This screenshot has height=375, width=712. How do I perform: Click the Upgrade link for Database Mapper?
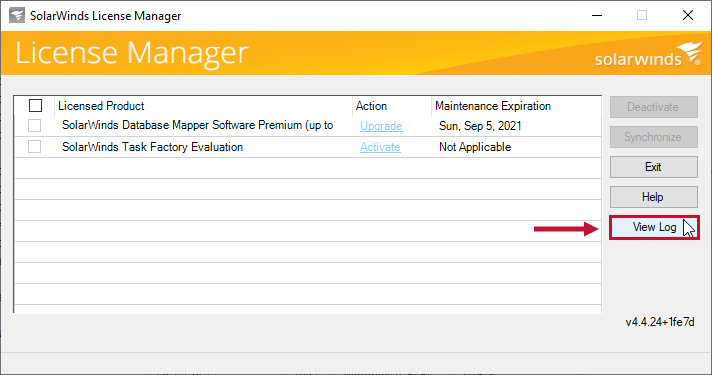(x=381, y=126)
